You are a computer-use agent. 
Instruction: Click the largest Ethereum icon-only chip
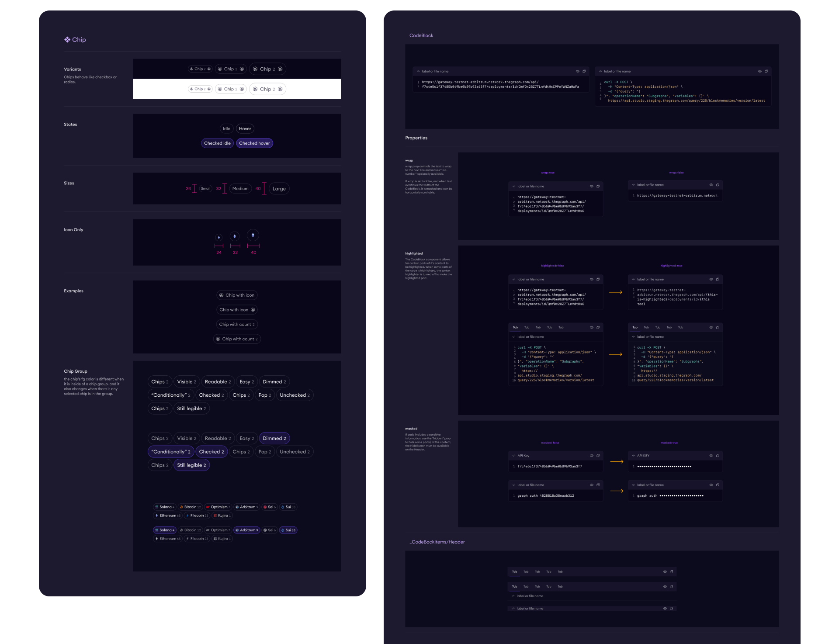click(x=253, y=235)
